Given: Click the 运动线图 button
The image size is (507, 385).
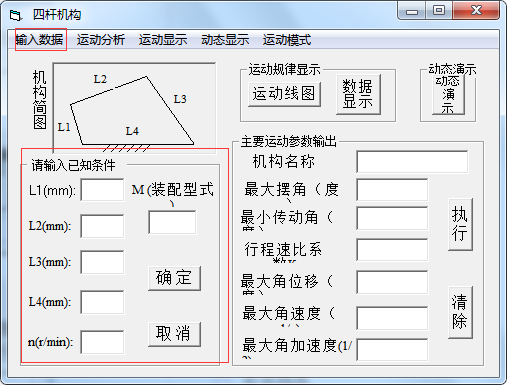Looking at the screenshot, I should [284, 94].
